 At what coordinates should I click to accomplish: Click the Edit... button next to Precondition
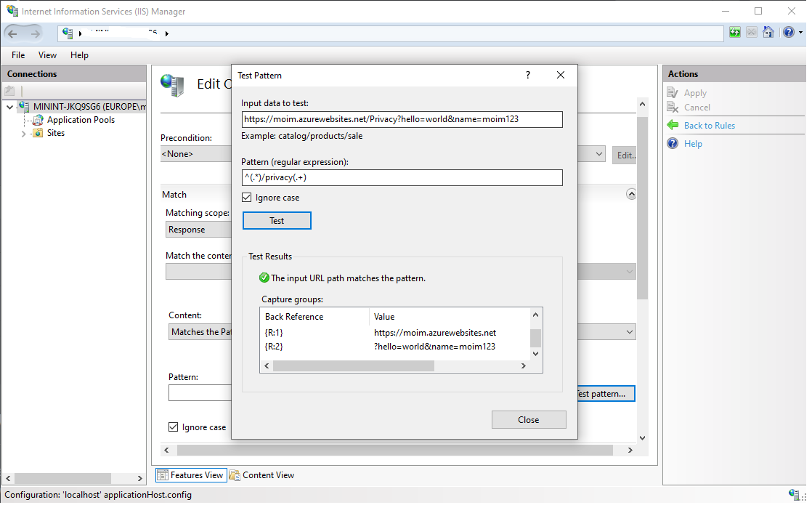point(625,155)
